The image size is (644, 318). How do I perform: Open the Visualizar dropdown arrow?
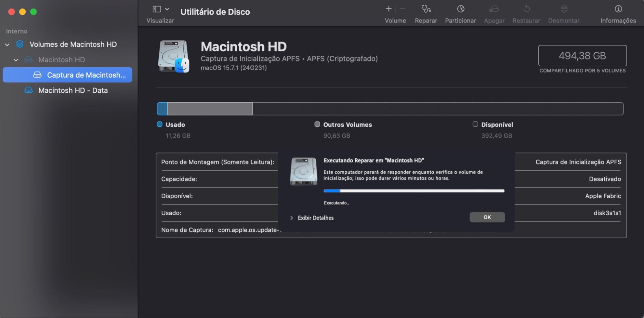pyautogui.click(x=167, y=9)
